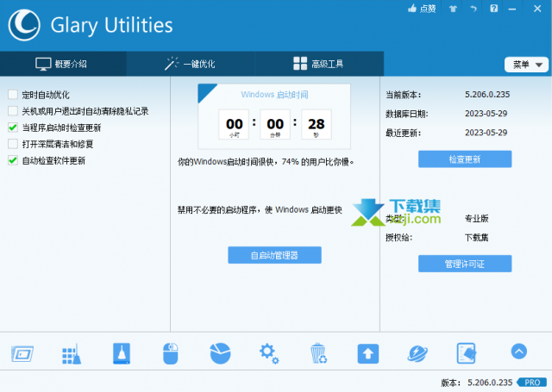Screen dimensions: 552x392
Task: Click the 检查更新 button
Action: (x=465, y=159)
